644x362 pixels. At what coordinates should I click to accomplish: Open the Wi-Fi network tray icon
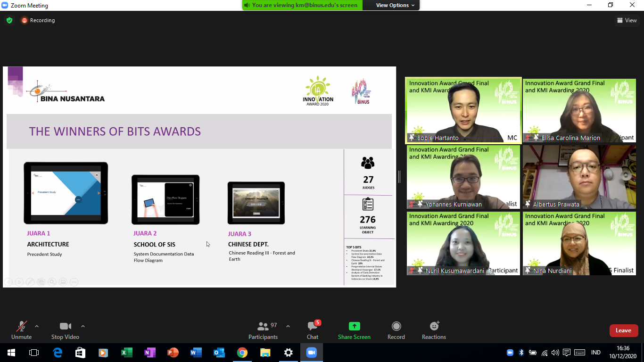point(545,353)
